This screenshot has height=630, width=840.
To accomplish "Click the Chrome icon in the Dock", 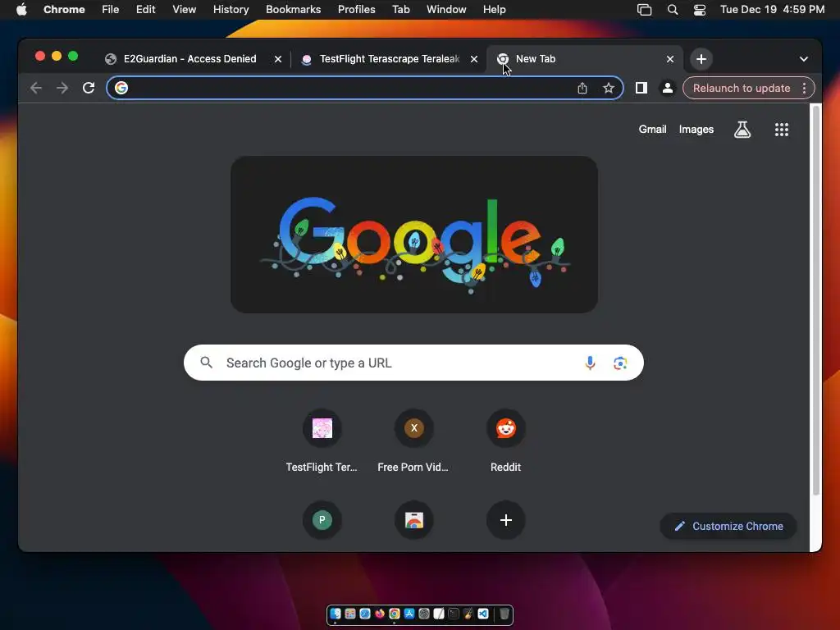I will 395,614.
